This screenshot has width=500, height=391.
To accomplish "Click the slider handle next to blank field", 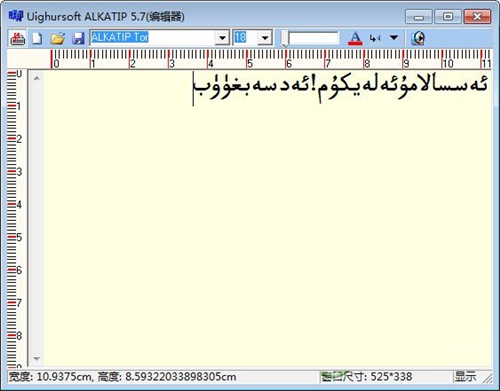I will click(285, 38).
